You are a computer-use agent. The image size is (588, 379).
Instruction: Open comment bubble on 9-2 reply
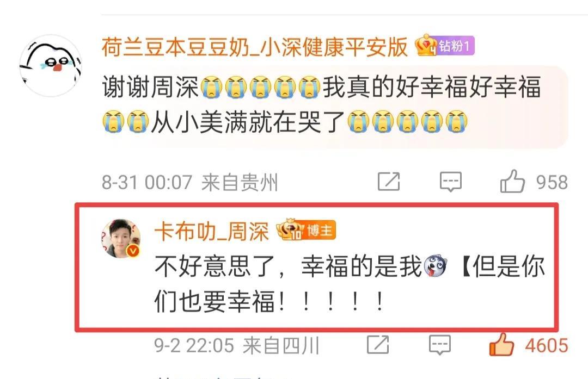pyautogui.click(x=439, y=345)
